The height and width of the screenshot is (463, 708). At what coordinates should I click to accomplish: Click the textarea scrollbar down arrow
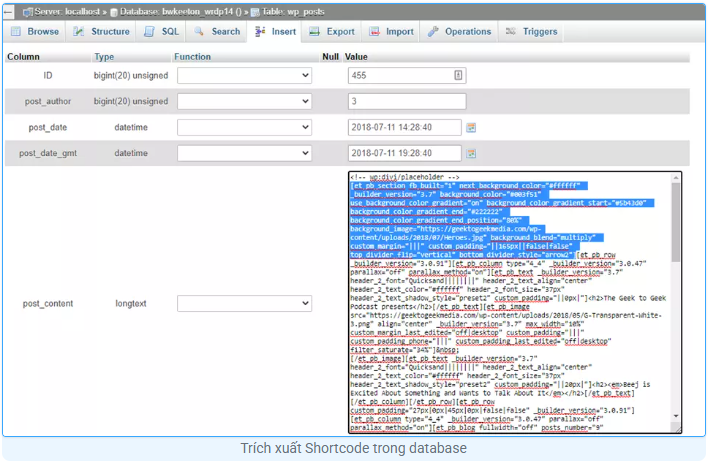coord(676,416)
